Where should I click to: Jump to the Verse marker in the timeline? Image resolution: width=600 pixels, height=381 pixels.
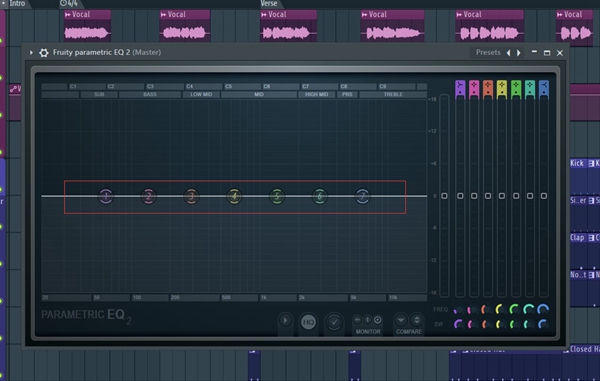click(269, 3)
